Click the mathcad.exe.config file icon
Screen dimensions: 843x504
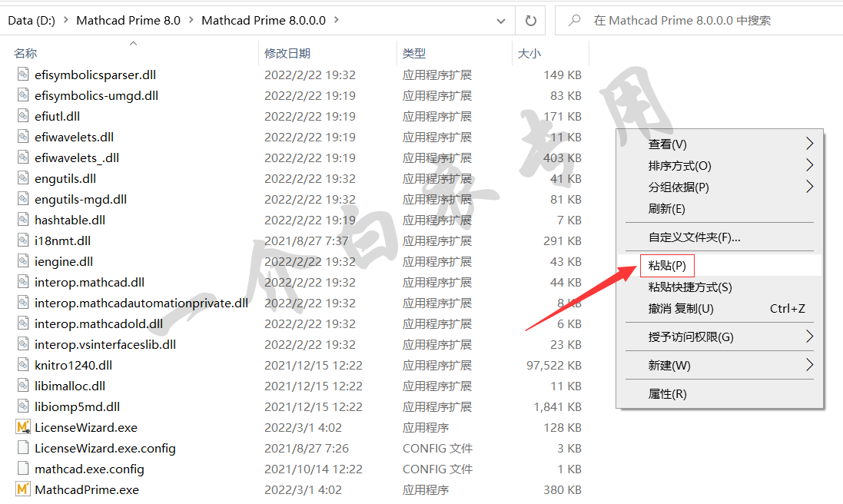[x=23, y=469]
